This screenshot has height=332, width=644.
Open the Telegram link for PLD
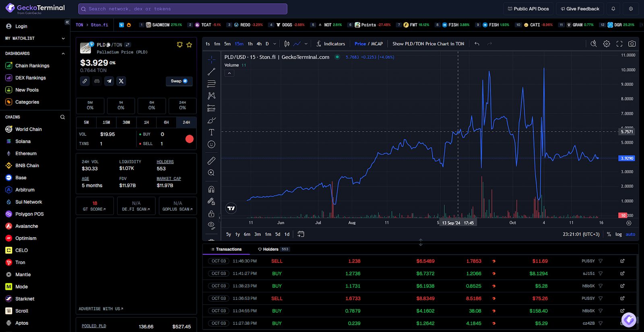coord(109,81)
